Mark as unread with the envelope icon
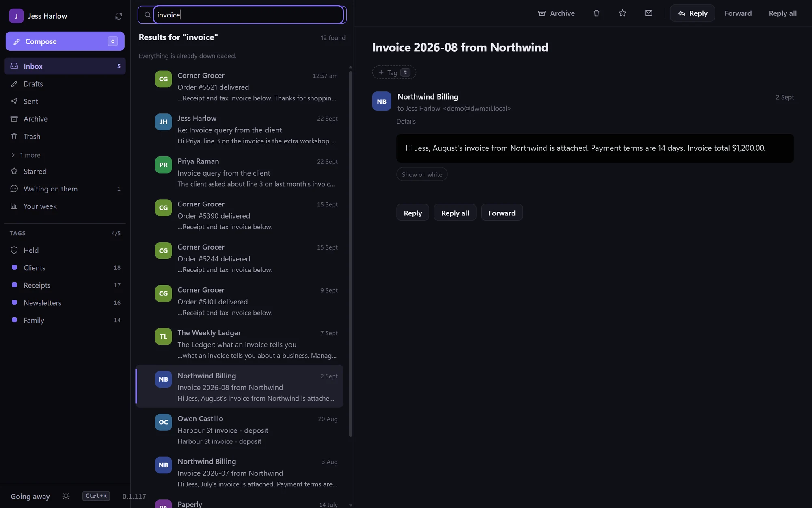812x508 pixels. click(648, 13)
